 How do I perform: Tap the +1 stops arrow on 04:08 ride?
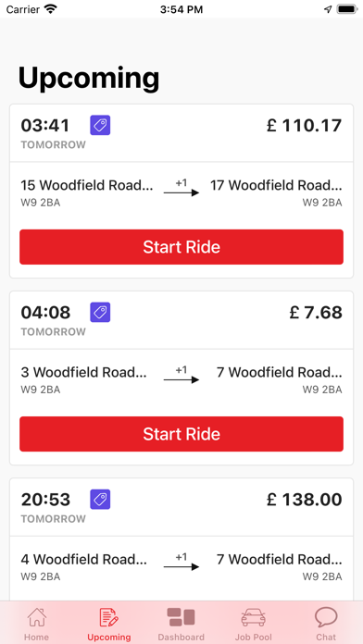(x=181, y=375)
